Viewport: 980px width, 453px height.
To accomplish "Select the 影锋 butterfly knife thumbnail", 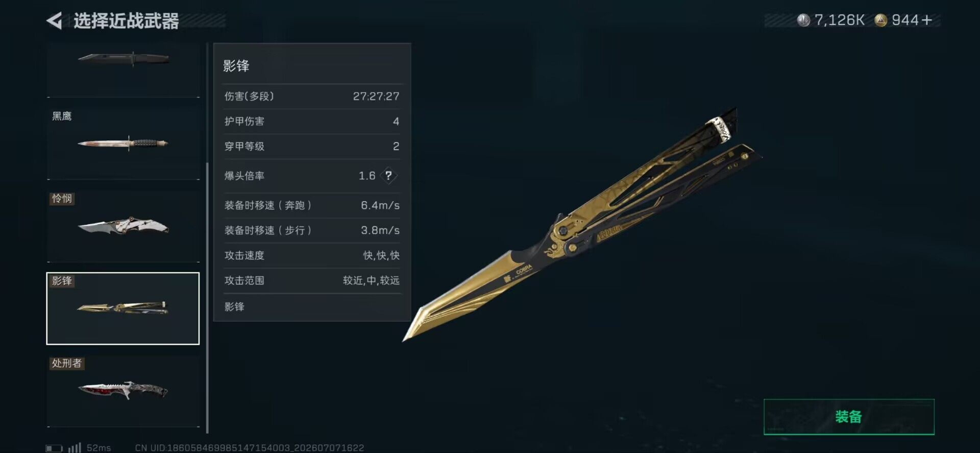I will tap(123, 308).
